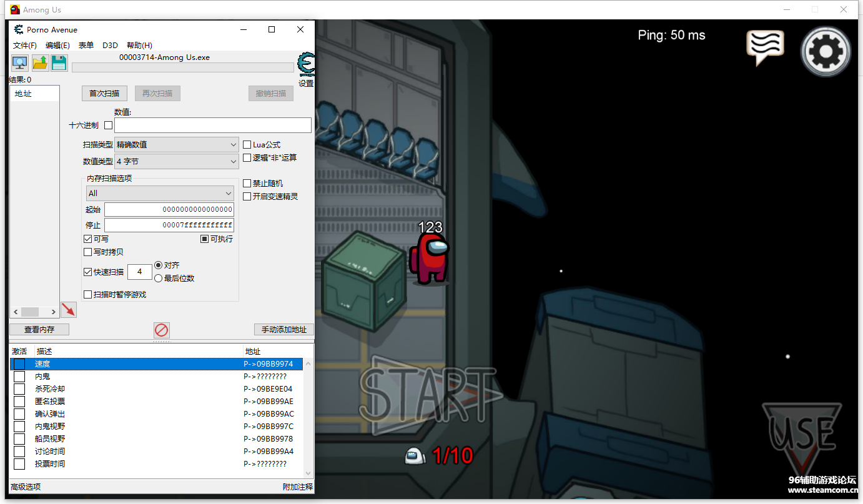Open the D3D menu
Screen dimensions: 863x504
[x=110, y=46]
